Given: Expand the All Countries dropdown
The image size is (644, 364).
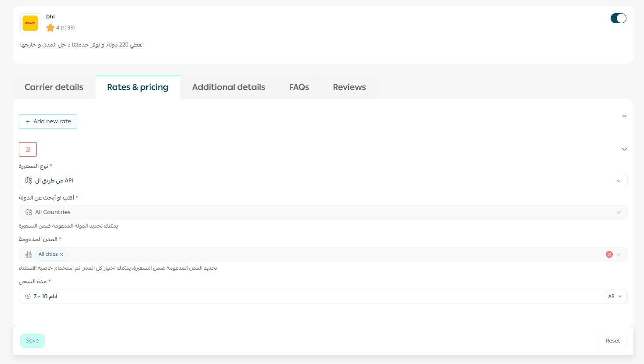Looking at the screenshot, I should click(619, 213).
